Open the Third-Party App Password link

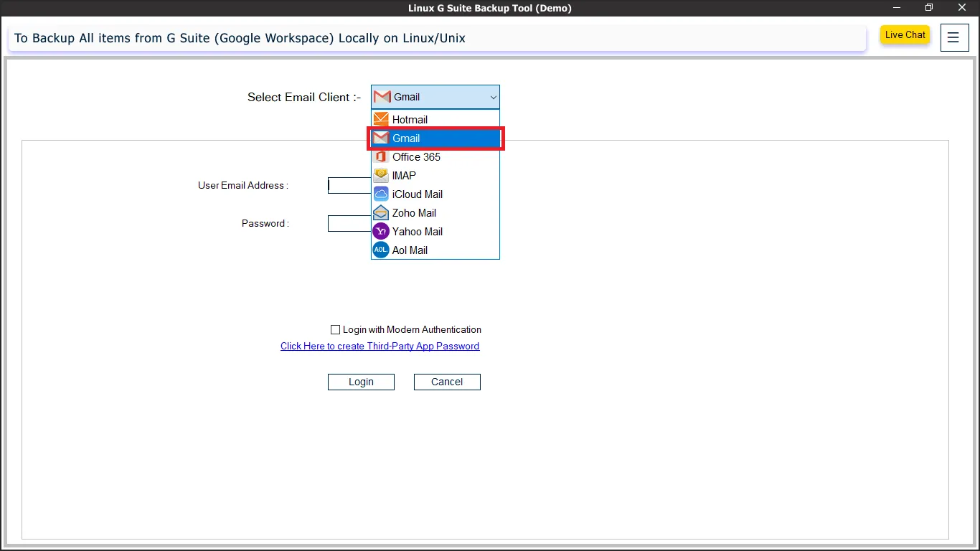coord(380,347)
